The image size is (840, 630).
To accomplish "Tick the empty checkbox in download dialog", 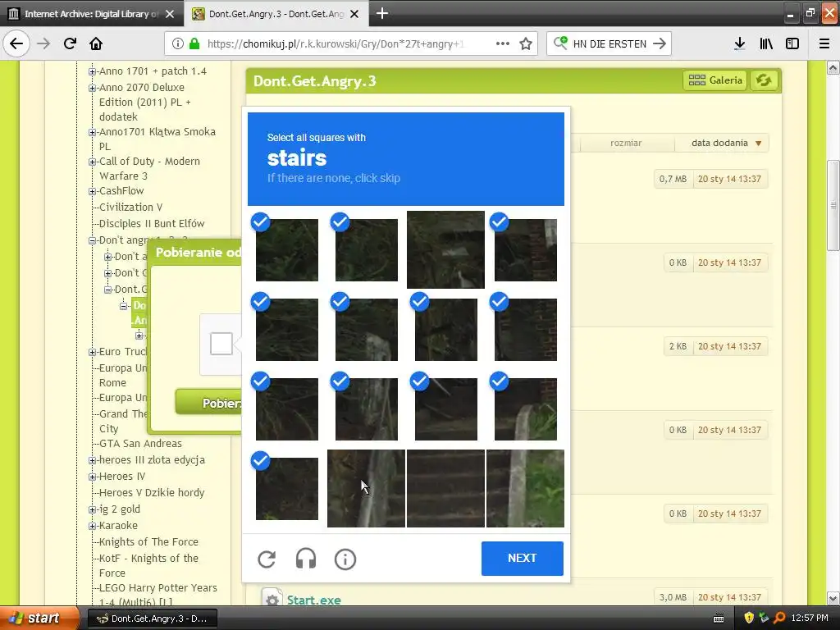I will (221, 344).
